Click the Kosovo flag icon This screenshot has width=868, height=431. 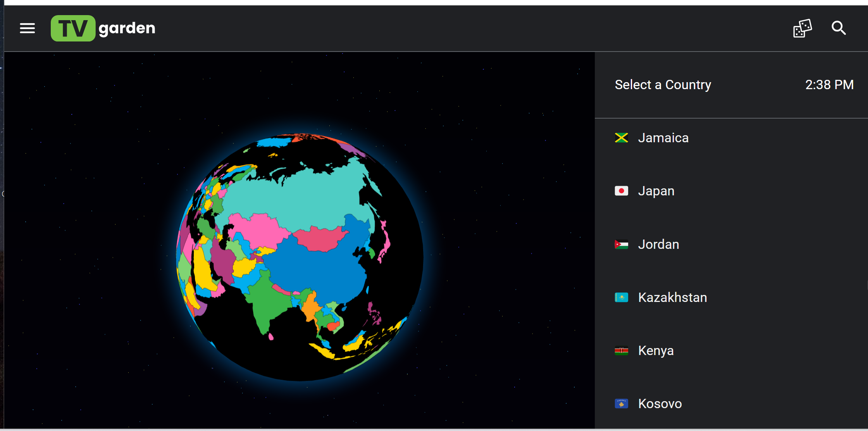click(621, 404)
